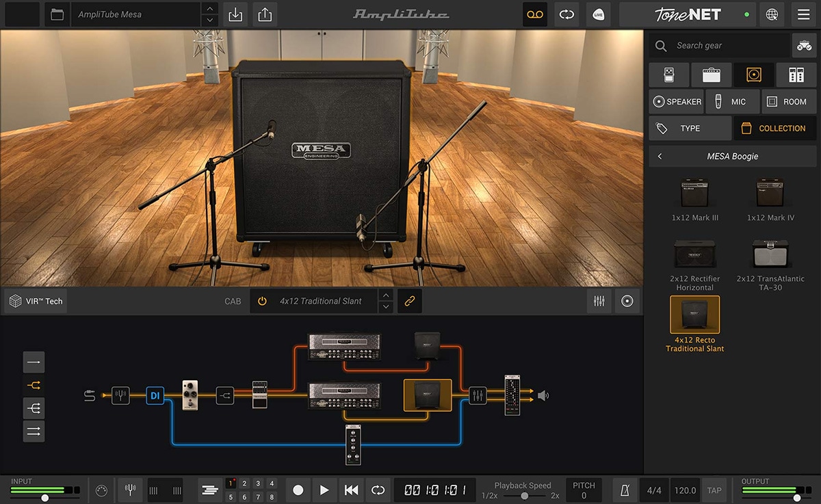This screenshot has width=821, height=504.
Task: Select the stomp pedal gear category
Action: [x=668, y=75]
